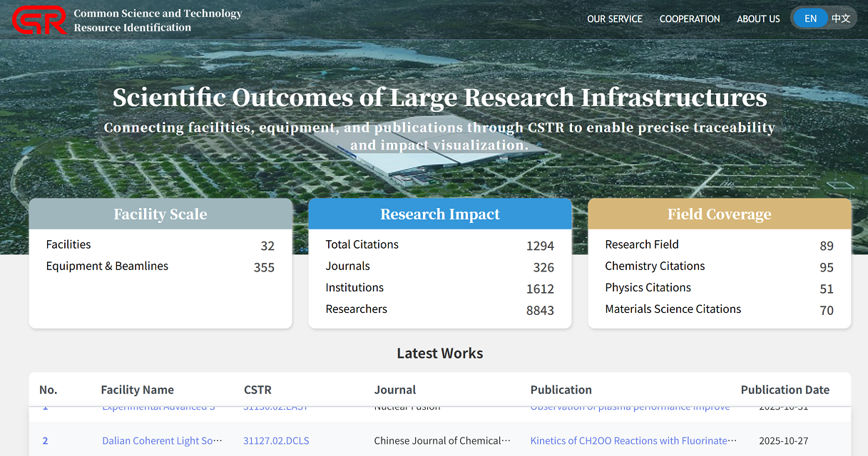This screenshot has height=456, width=868.
Task: Click the Research Impact card header
Action: click(439, 214)
